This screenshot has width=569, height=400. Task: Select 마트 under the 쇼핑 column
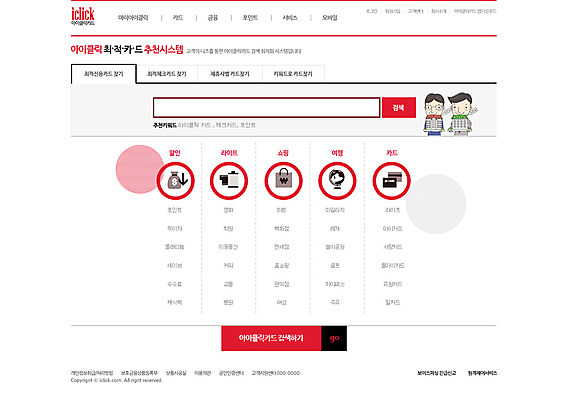click(282, 210)
